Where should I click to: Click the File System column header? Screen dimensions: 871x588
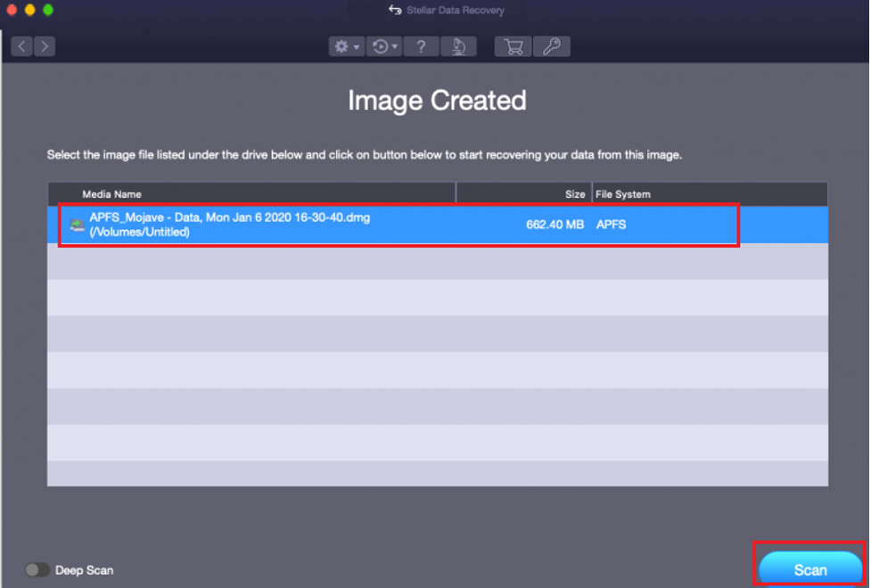point(623,194)
